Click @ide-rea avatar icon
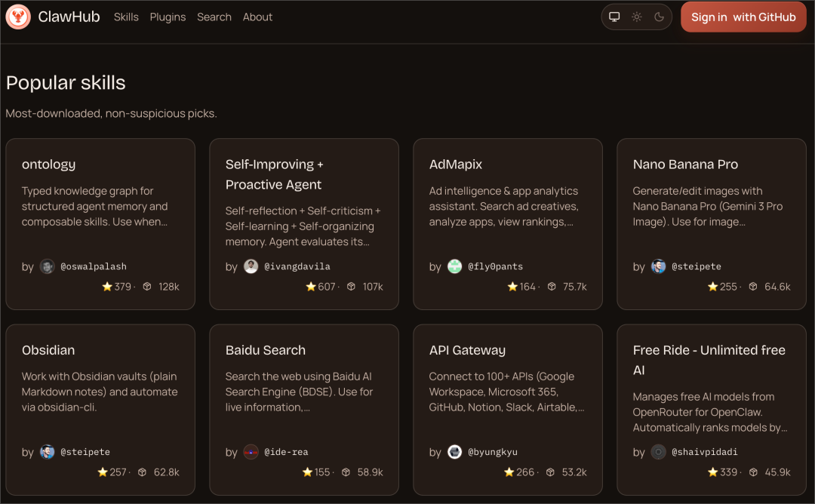This screenshot has height=504, width=815. click(251, 452)
